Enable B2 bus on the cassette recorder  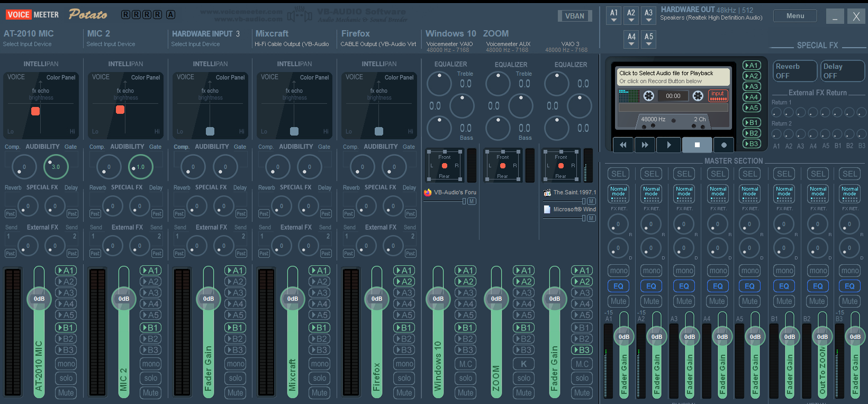[752, 133]
